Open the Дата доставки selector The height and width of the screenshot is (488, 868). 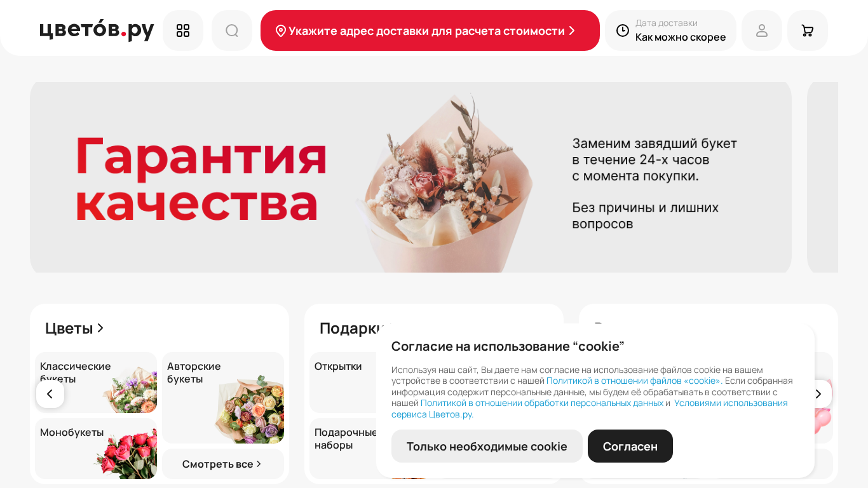point(670,30)
